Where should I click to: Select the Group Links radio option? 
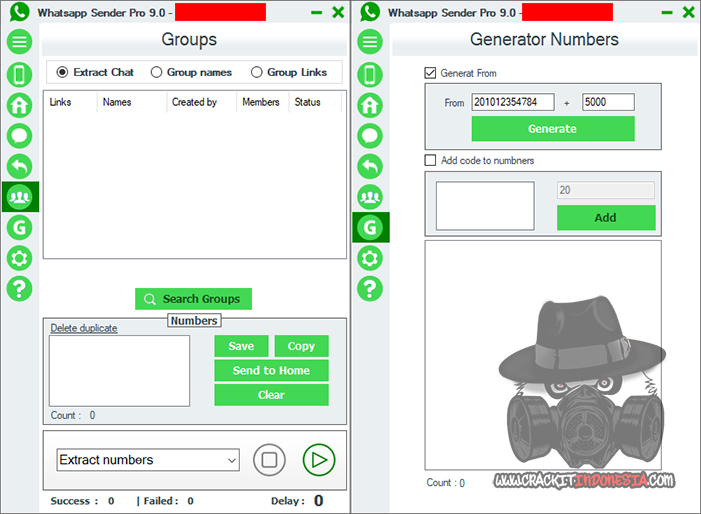coord(257,72)
